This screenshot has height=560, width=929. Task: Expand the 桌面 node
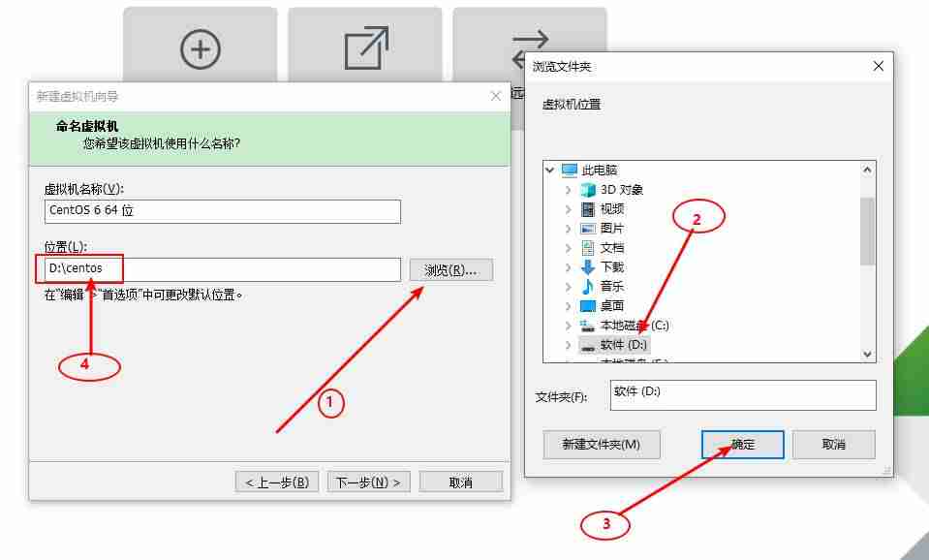pos(569,306)
